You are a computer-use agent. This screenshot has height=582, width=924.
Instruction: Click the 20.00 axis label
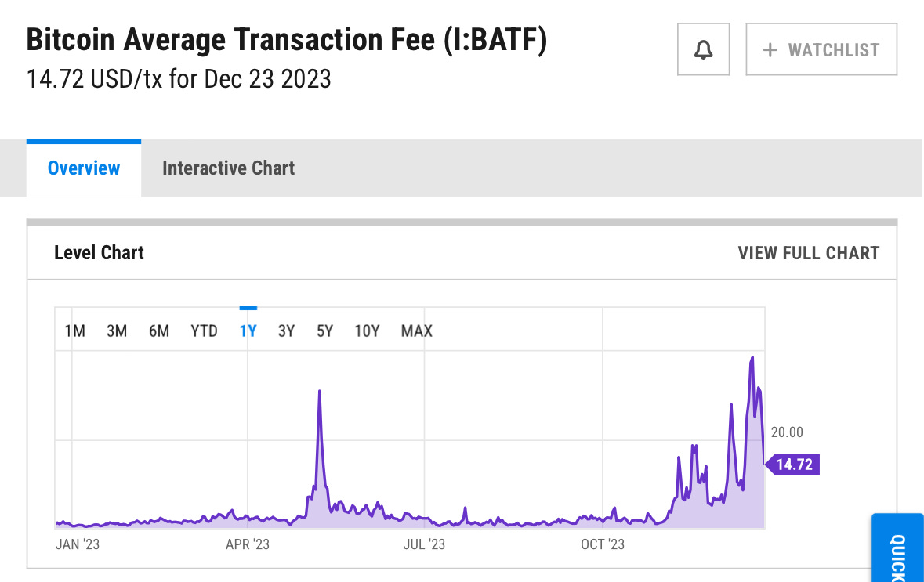[787, 432]
